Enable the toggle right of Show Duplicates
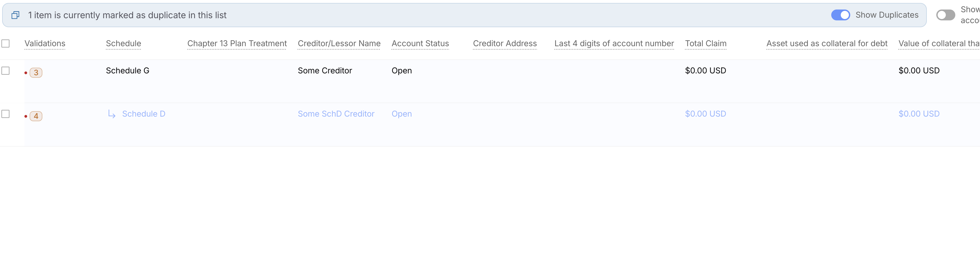Viewport: 980px width, 268px height. tap(945, 15)
